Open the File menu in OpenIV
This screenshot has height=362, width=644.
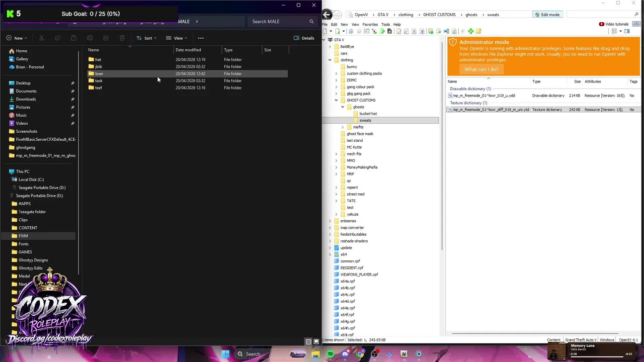pos(325,24)
